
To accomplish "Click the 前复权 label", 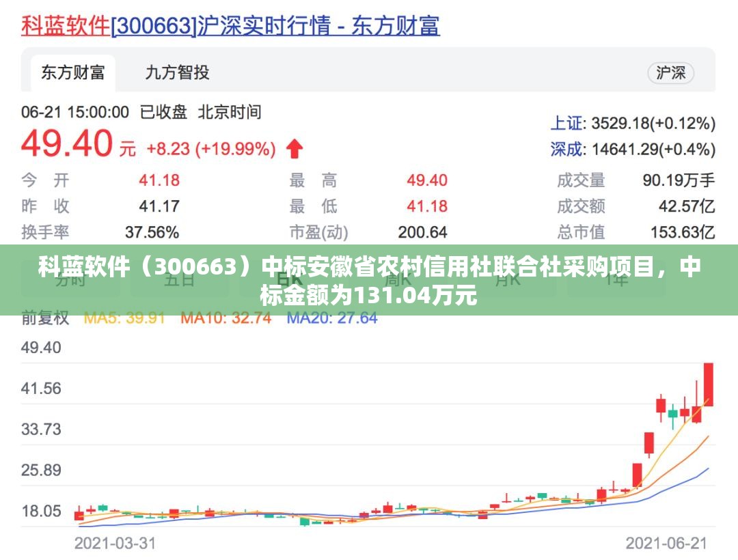I will pyautogui.click(x=45, y=318).
